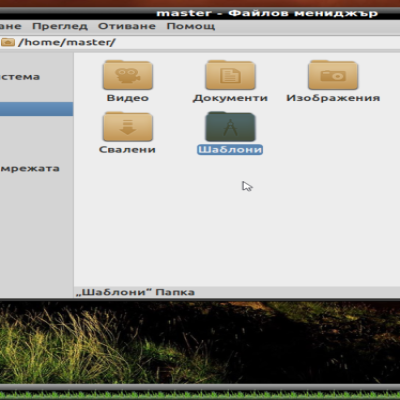The width and height of the screenshot is (400, 400).
Task: Select the highlighted blue sidebar entry
Action: 36,109
